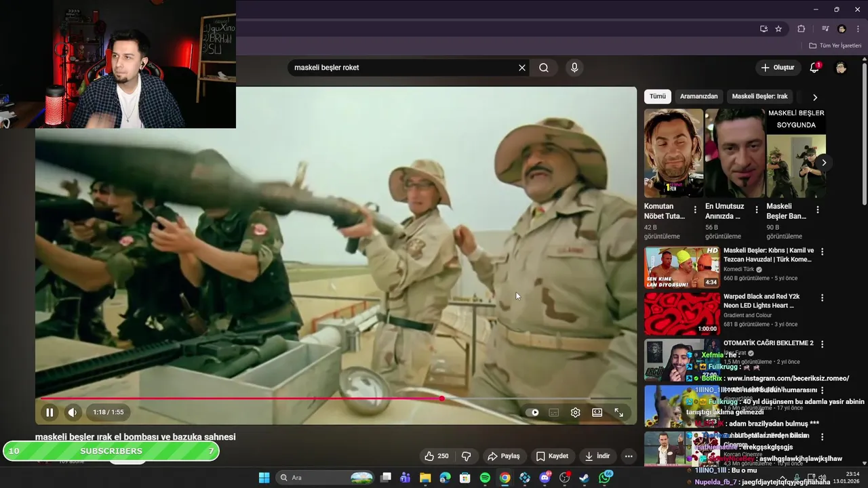Open options for Maskeli Beşler: Kıbrıs video

(x=822, y=251)
